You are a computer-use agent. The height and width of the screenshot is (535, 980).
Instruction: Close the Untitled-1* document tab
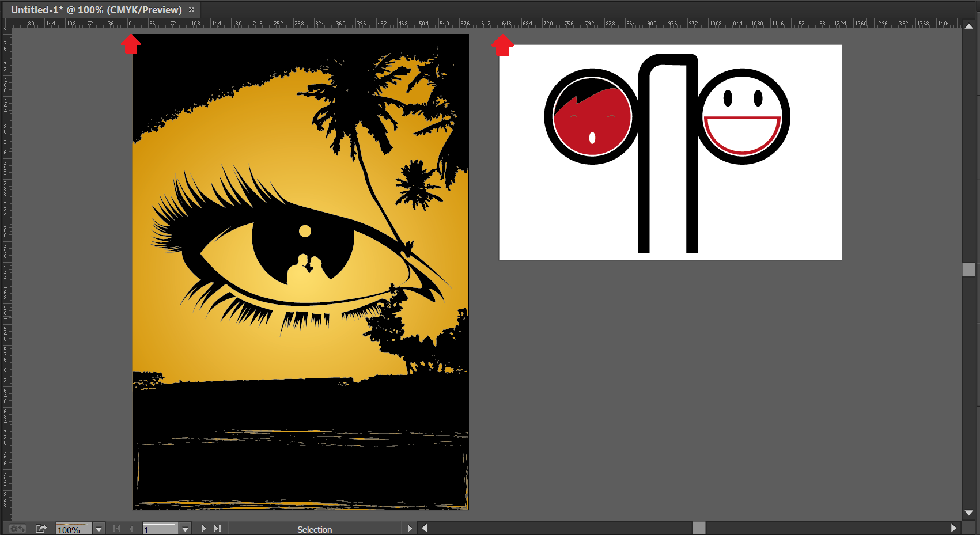click(x=192, y=10)
